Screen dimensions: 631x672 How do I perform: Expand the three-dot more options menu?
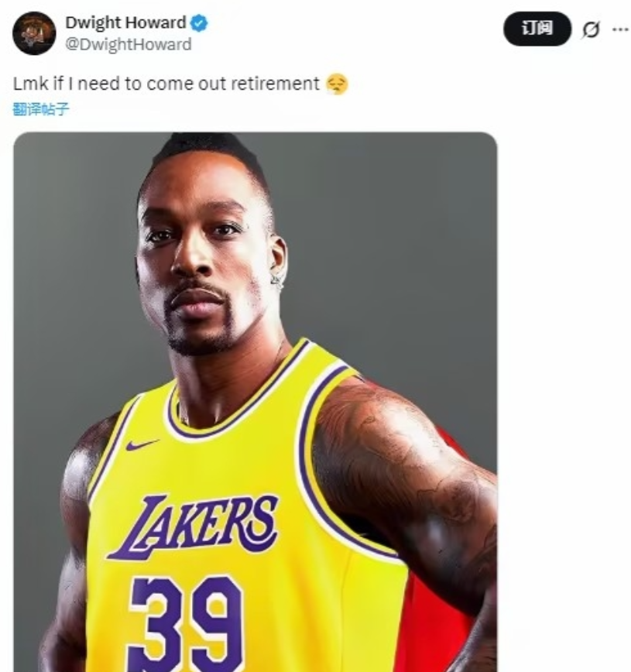(x=619, y=29)
